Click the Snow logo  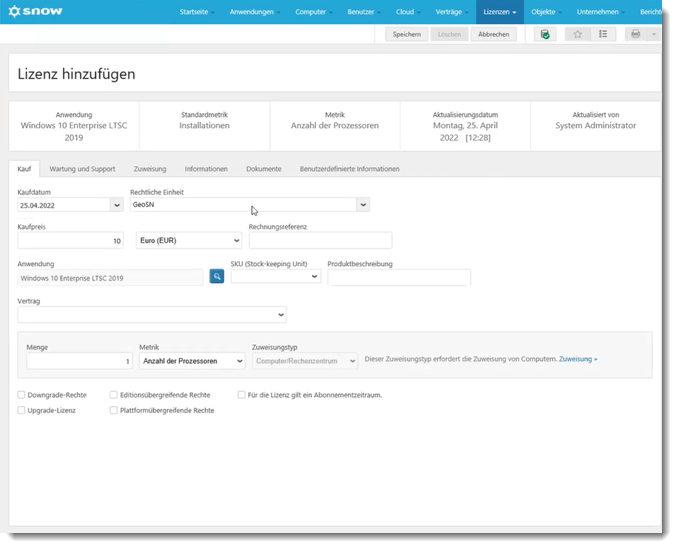click(35, 11)
